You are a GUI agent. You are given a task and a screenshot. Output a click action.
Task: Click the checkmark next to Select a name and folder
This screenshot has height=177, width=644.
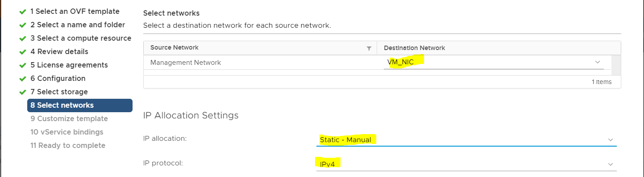[23, 25]
